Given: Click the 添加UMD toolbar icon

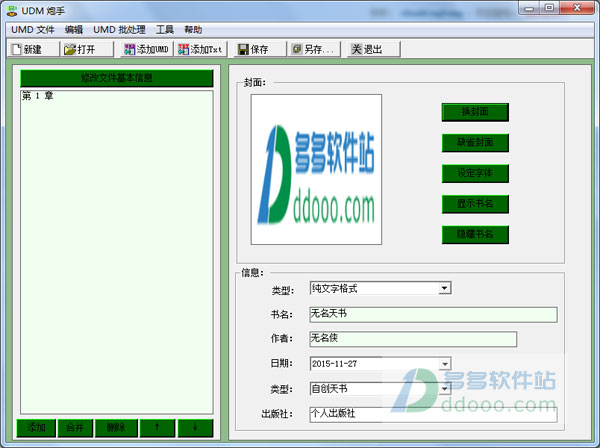Looking at the screenshot, I should pos(130,49).
